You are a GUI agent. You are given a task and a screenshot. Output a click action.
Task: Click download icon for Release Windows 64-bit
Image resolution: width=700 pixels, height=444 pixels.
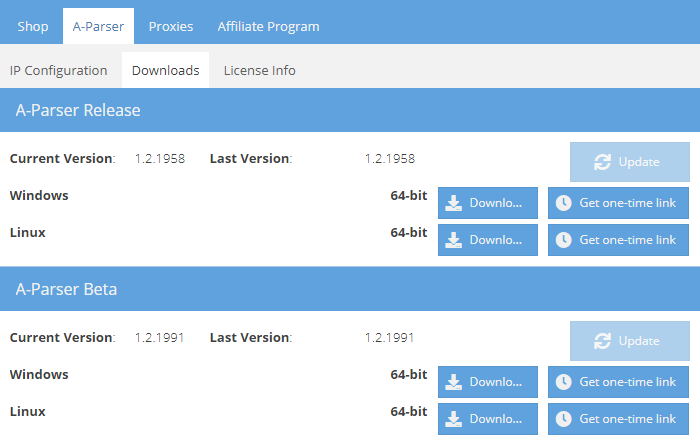point(454,203)
